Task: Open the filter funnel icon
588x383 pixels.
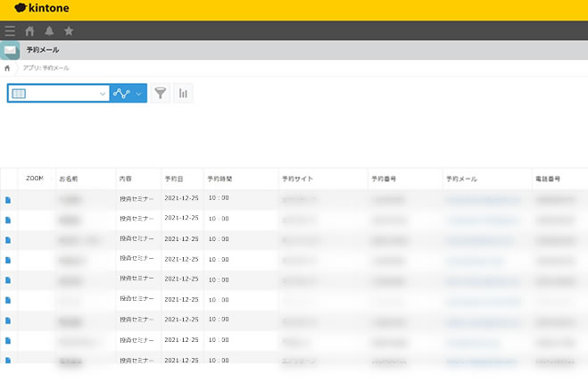Action: click(161, 94)
